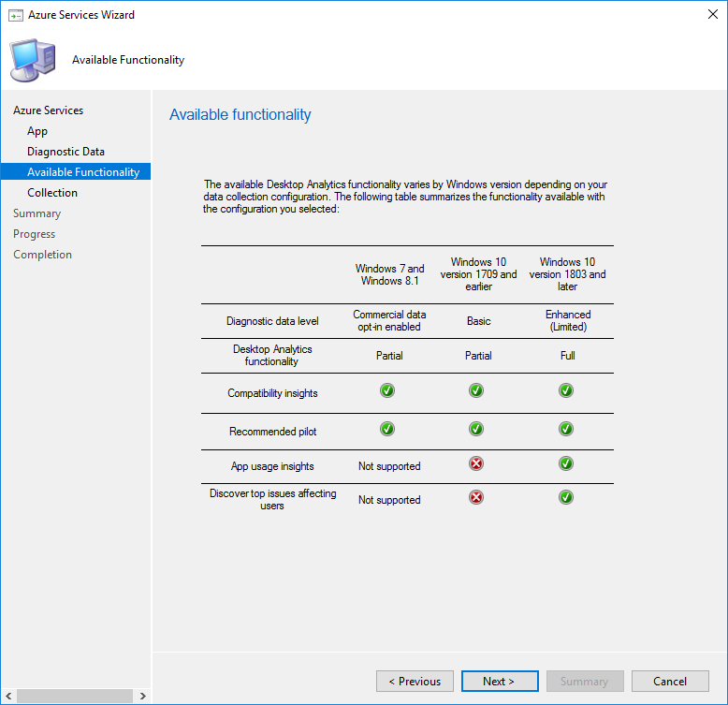The image size is (728, 705).
Task: Click 'Desktop Analytics functionality' row label
Action: point(272,355)
